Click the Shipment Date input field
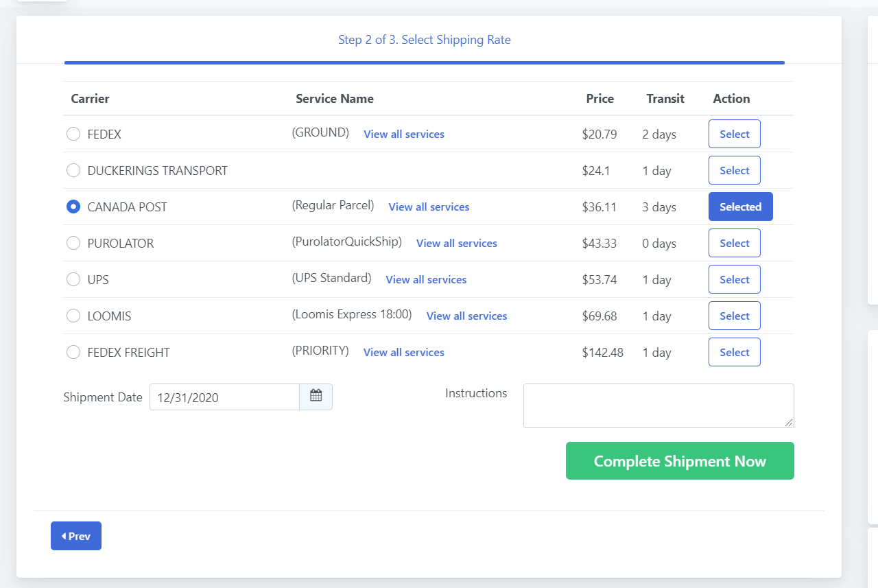Viewport: 878px width, 588px height. [x=224, y=397]
